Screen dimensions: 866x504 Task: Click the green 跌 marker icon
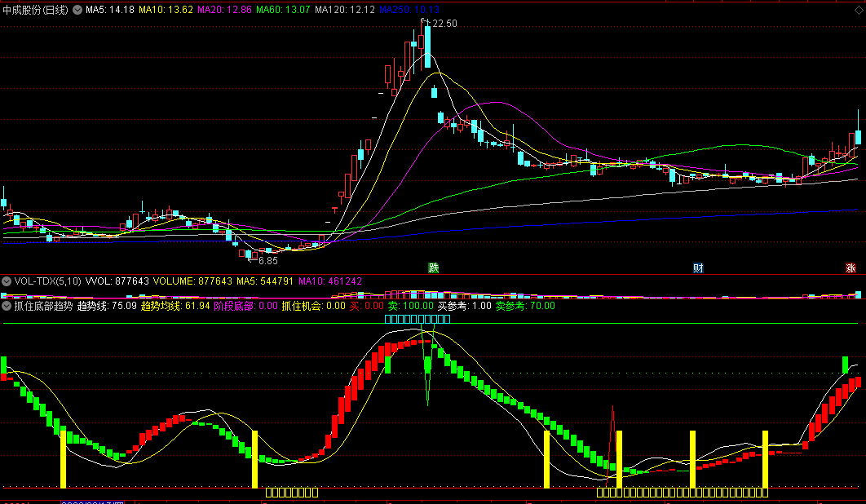[x=434, y=268]
